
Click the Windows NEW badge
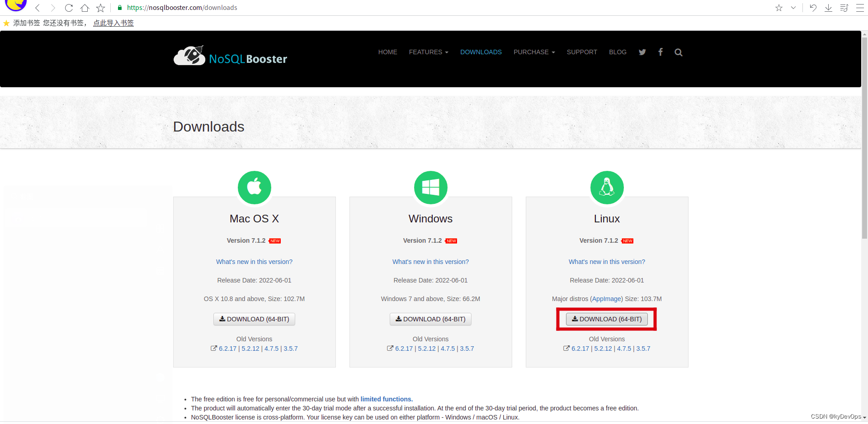[451, 241]
